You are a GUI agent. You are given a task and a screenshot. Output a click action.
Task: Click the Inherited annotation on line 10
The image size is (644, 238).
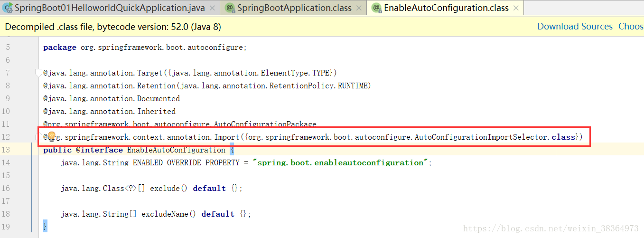coord(157,112)
